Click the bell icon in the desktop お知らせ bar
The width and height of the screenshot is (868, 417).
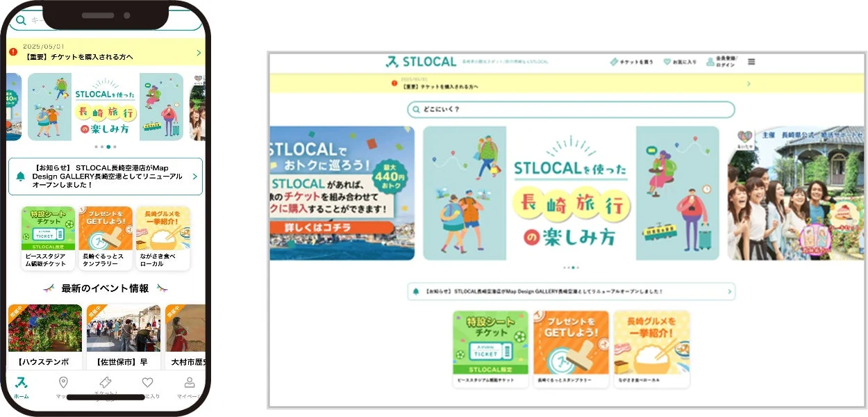pyautogui.click(x=416, y=291)
